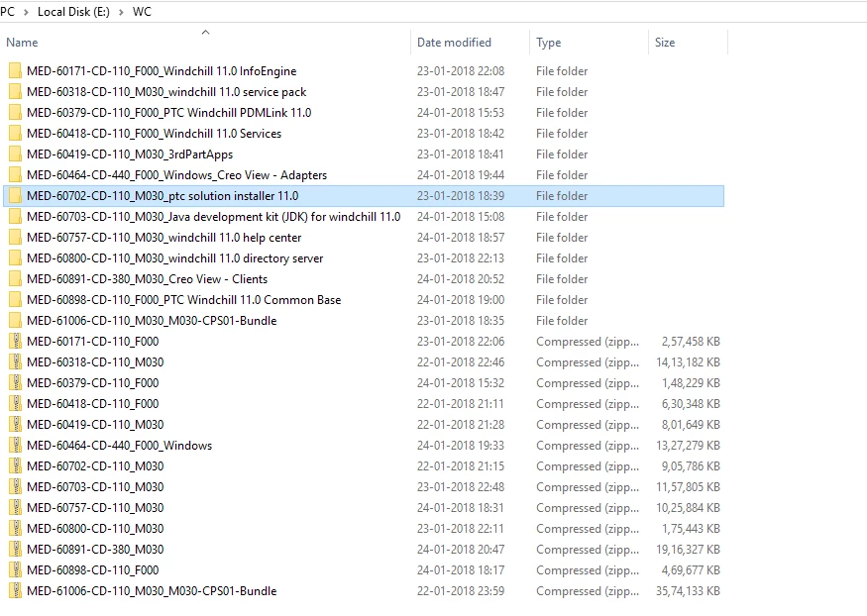
Task: Click date 24-01-2018 20:52 of Creo Clients folder
Action: 461,279
